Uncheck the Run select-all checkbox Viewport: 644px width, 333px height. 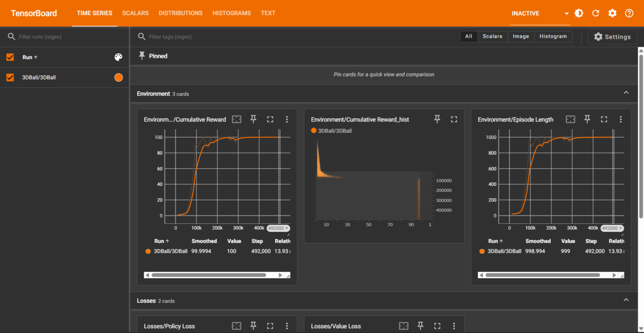pos(10,57)
